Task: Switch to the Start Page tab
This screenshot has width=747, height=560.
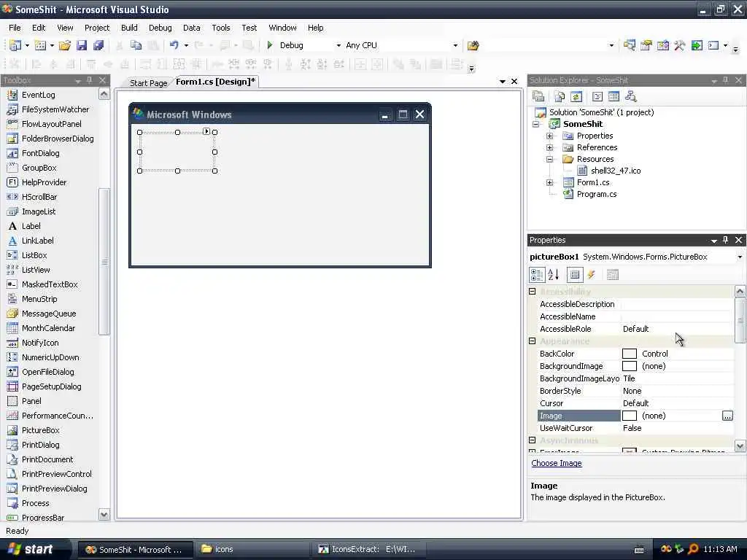Action: pyautogui.click(x=148, y=83)
